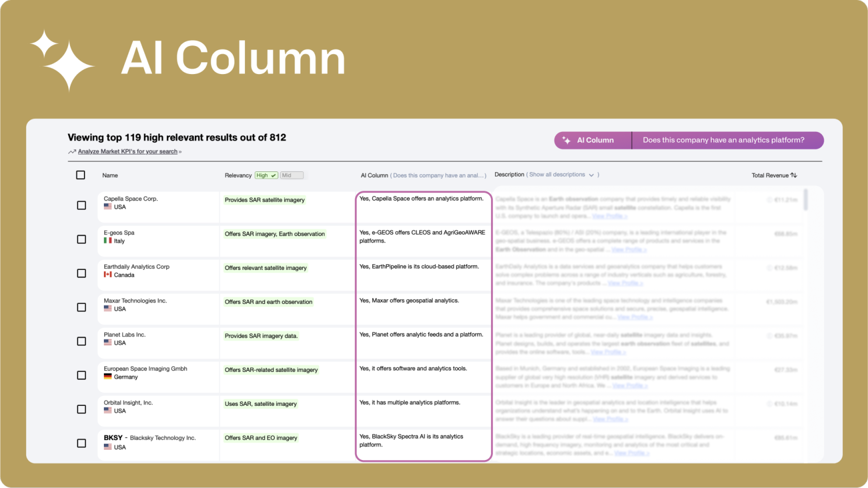Click the USA flag under Maxar Technologies

[x=108, y=308]
